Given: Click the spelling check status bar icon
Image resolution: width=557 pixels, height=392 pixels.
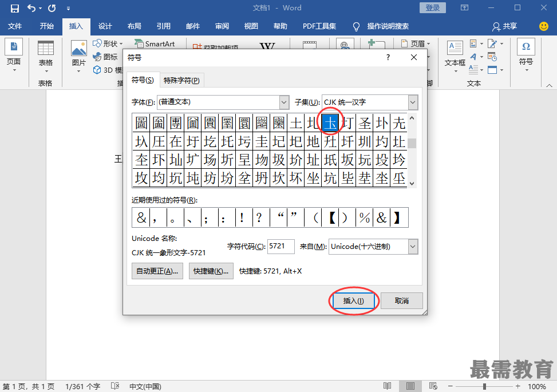Looking at the screenshot, I should [x=114, y=386].
